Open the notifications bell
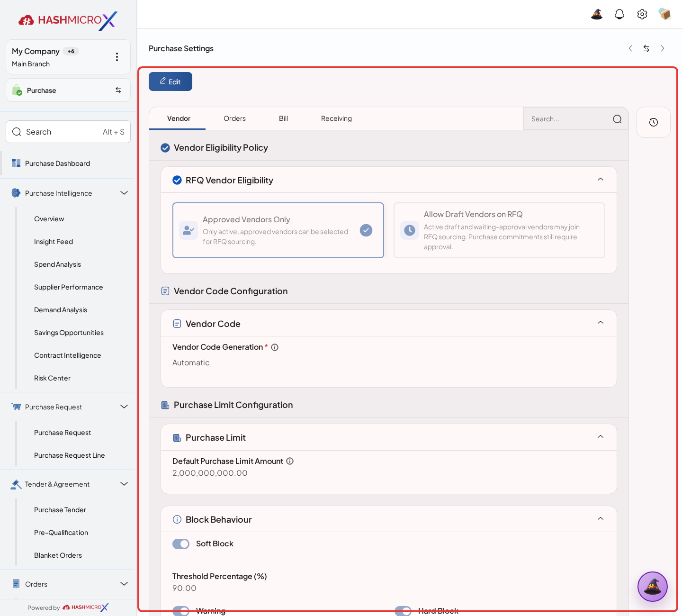 [x=619, y=14]
